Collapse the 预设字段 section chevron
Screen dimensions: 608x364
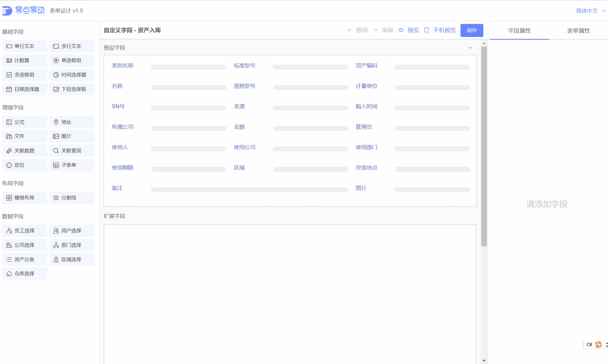pyautogui.click(x=470, y=48)
